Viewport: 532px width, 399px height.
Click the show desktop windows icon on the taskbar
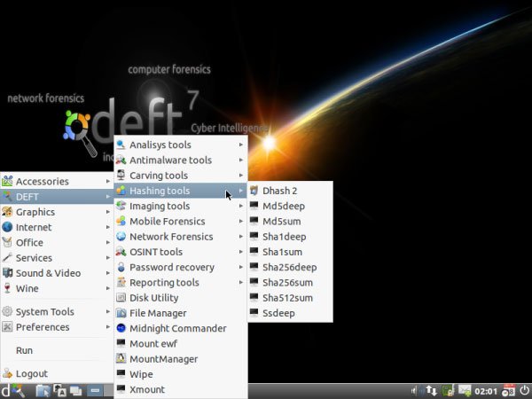[x=75, y=391]
